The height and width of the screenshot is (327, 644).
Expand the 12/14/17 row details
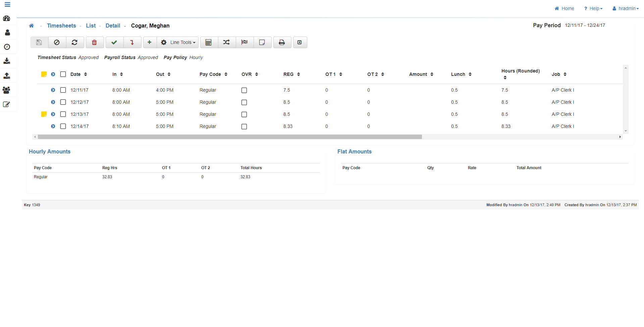click(53, 126)
